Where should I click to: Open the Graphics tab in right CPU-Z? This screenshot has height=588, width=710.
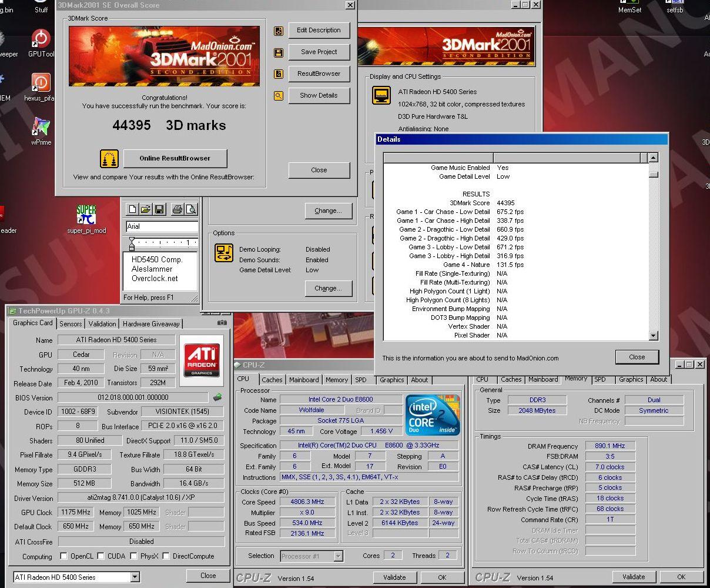631,379
